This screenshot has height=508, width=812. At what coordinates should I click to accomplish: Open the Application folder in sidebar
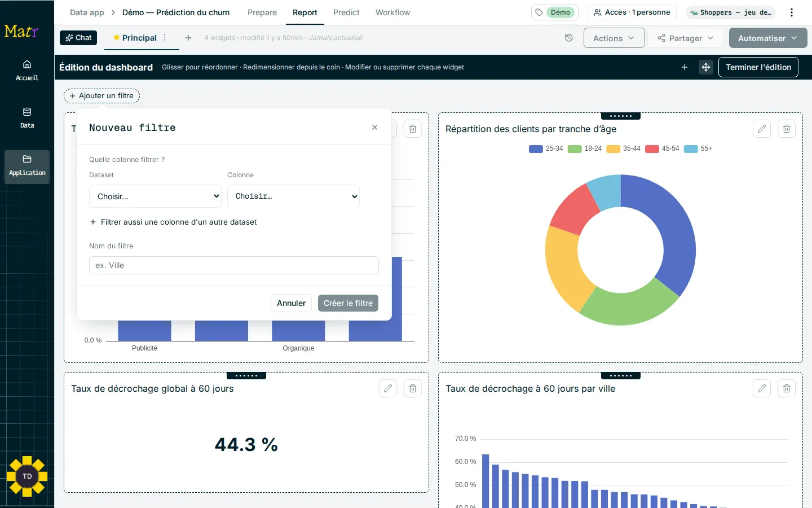(27, 167)
